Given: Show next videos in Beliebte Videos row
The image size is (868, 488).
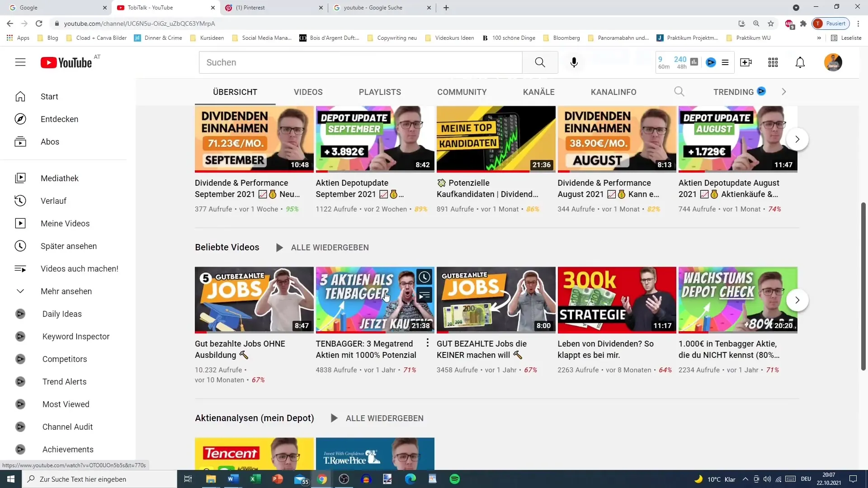Looking at the screenshot, I should pos(797,300).
